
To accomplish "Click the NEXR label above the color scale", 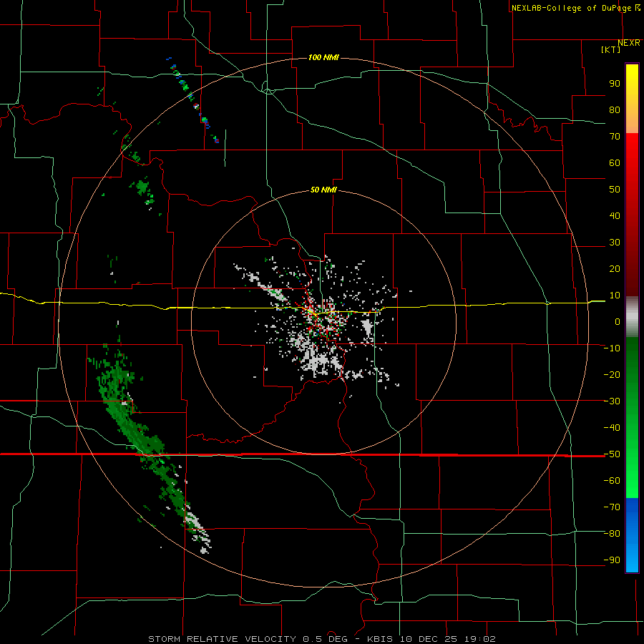I will [629, 43].
